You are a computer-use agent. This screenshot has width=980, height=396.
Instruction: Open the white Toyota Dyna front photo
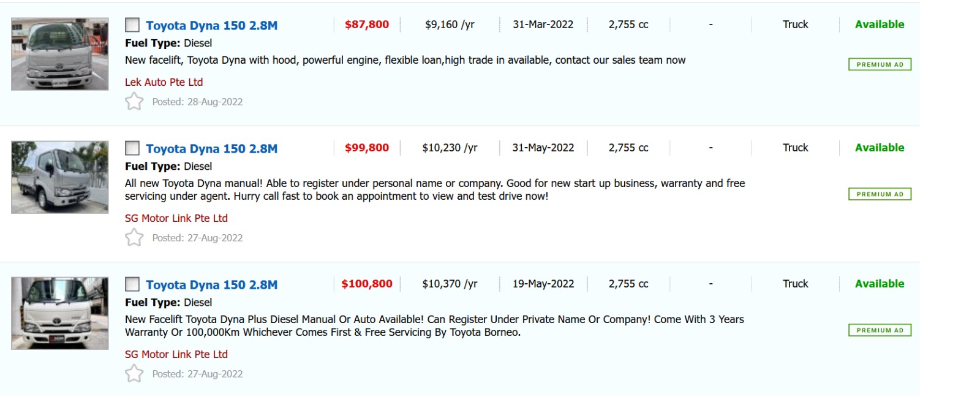click(60, 313)
